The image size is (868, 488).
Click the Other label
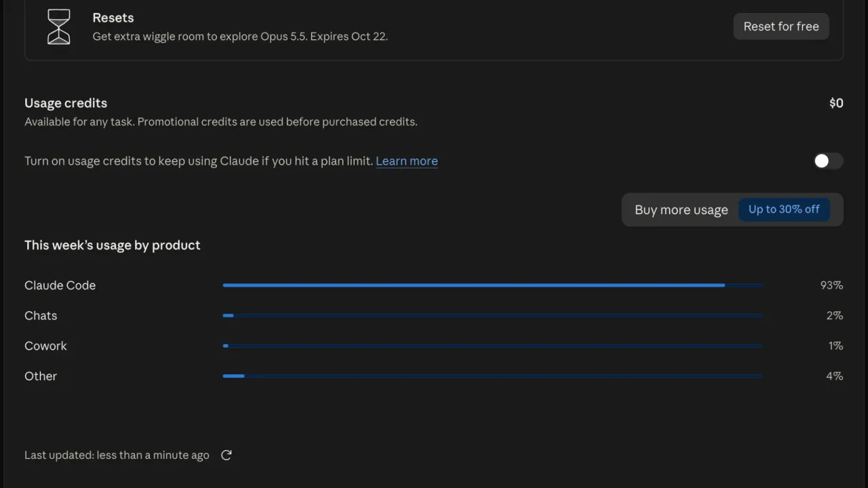41,376
